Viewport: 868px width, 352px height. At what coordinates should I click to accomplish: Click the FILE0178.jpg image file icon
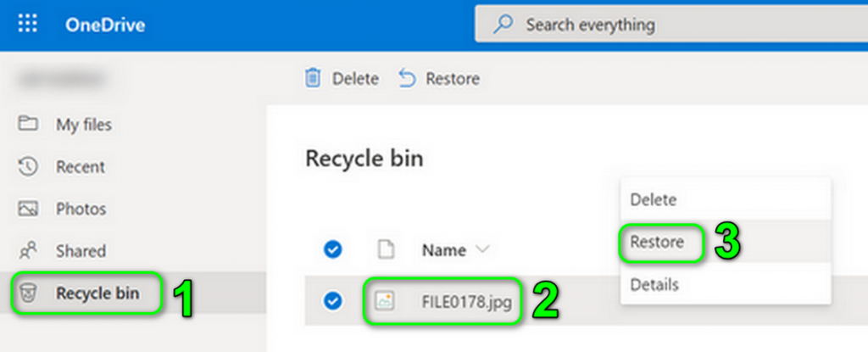385,301
